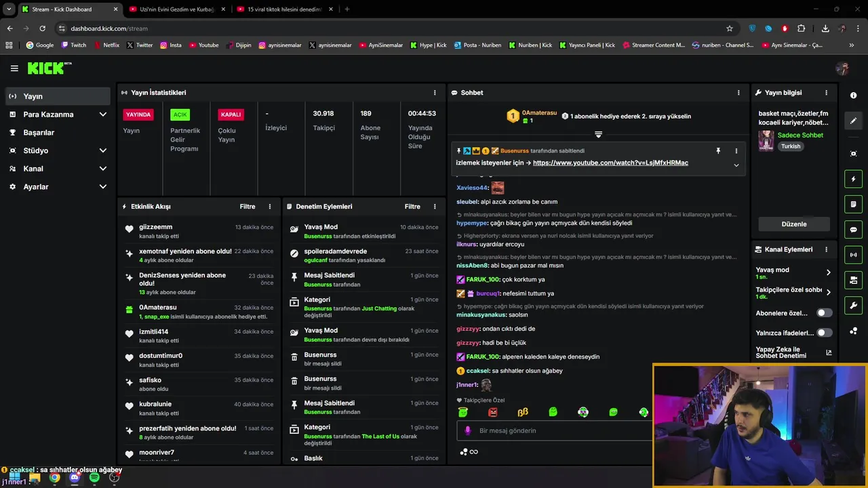Switch to 15 viral tiktok hilesini browser tab
The image size is (868, 488).
pyautogui.click(x=285, y=9)
